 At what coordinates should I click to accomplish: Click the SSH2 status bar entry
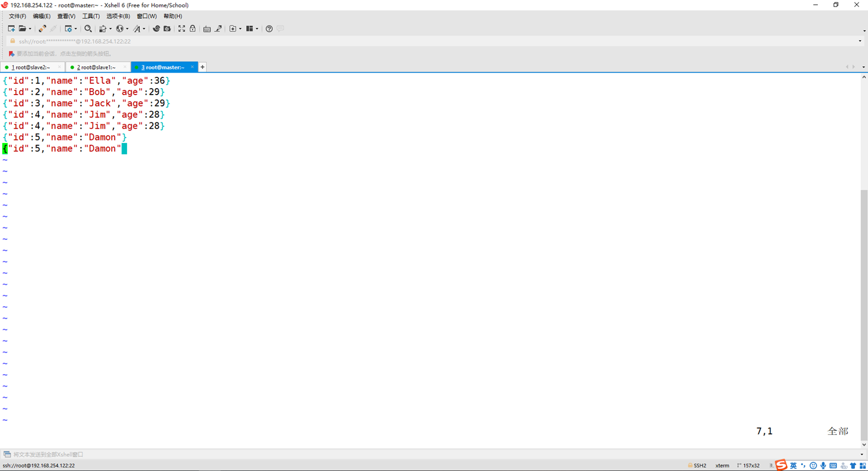tap(697, 466)
